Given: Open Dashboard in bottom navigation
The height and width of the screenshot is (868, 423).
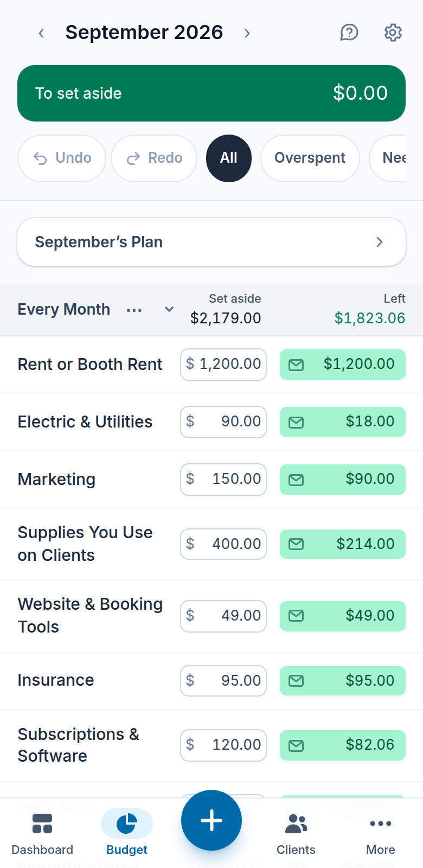Looking at the screenshot, I should (x=42, y=834).
